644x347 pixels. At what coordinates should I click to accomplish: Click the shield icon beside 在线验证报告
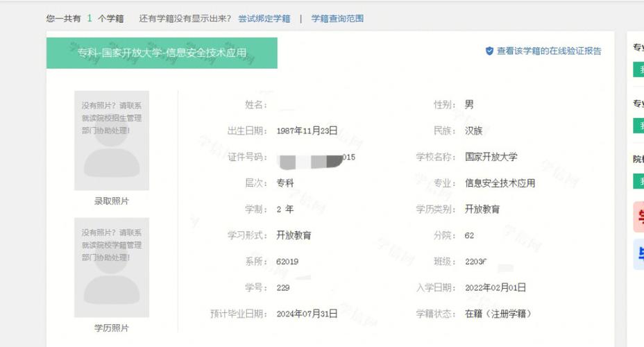(x=489, y=51)
